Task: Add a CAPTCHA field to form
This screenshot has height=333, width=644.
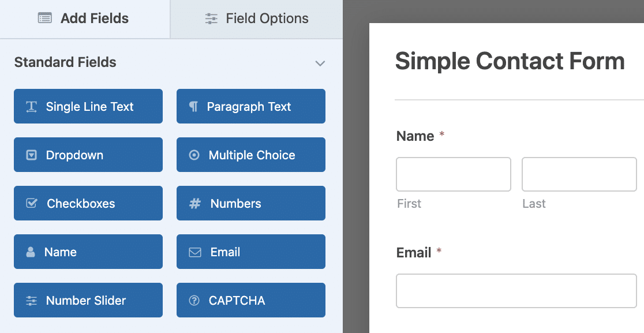Action: tap(251, 300)
